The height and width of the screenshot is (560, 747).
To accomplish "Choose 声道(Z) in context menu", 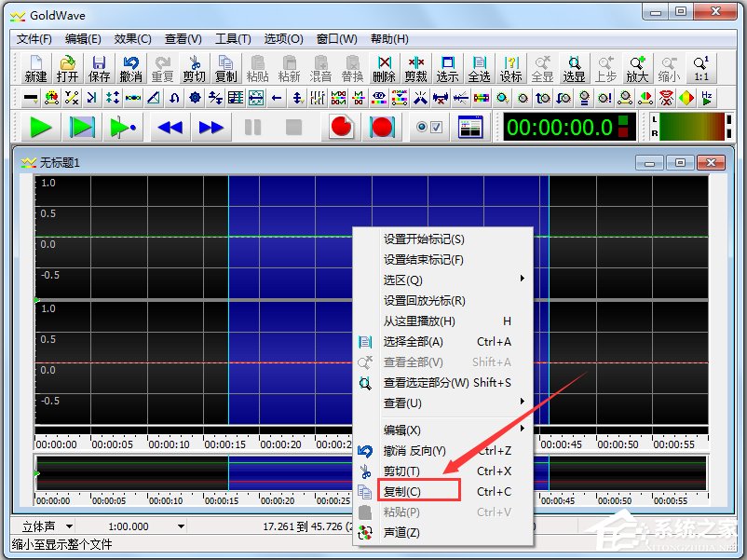I will [442, 532].
